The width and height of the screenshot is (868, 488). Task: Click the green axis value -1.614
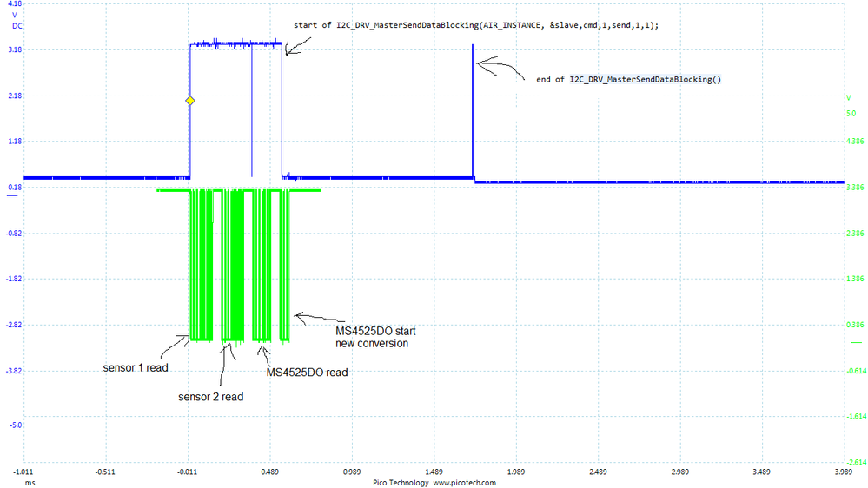857,416
